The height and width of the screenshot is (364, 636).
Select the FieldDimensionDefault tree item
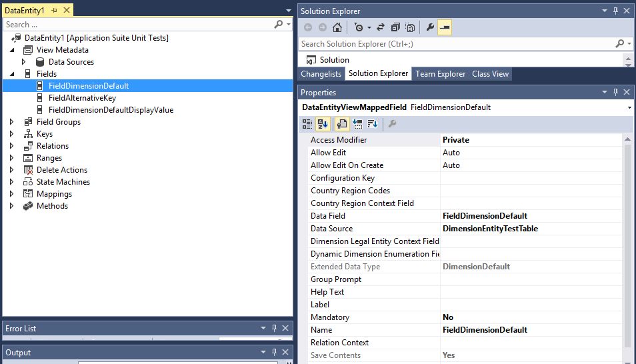click(89, 85)
